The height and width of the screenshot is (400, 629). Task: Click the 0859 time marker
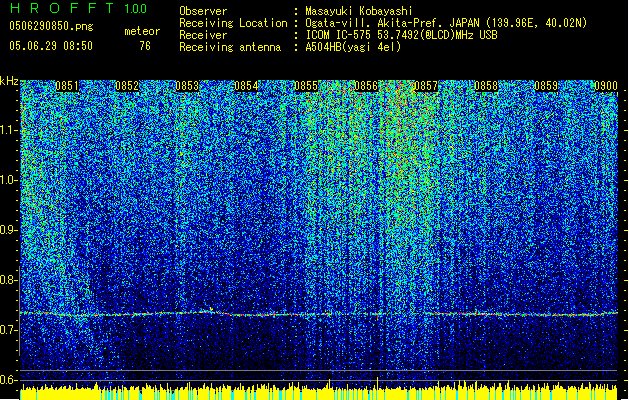coord(546,86)
